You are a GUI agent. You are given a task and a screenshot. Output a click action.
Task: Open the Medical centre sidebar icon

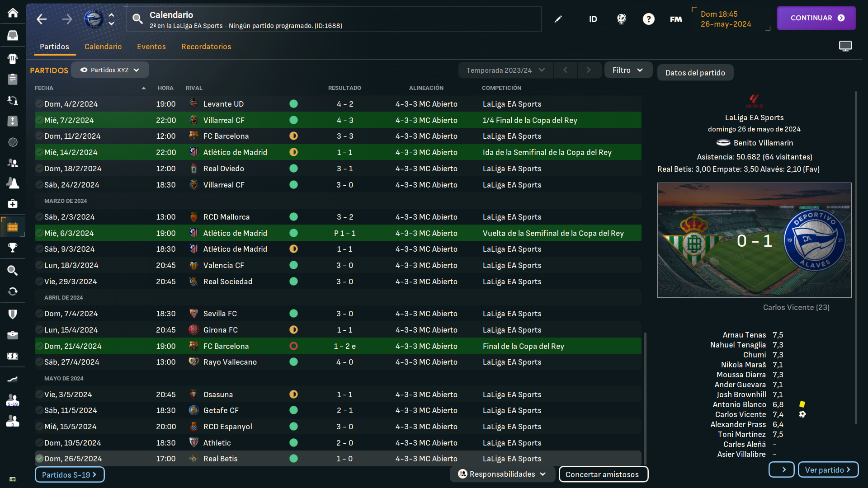13,203
